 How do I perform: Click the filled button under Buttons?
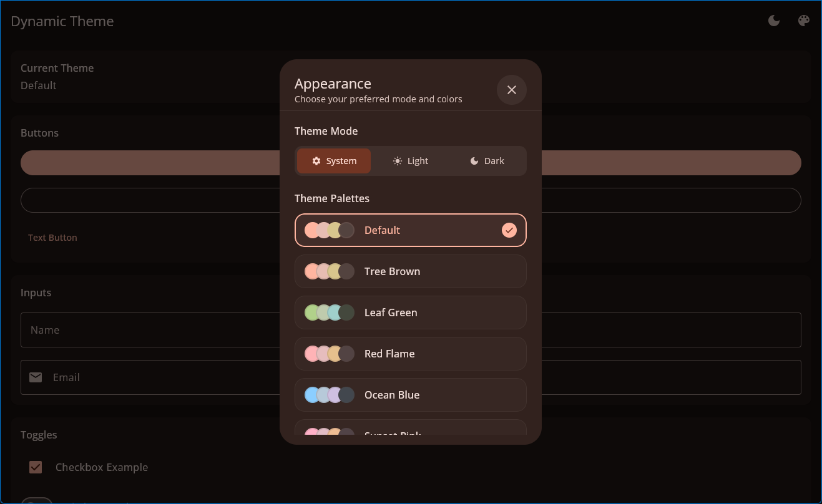(x=411, y=163)
